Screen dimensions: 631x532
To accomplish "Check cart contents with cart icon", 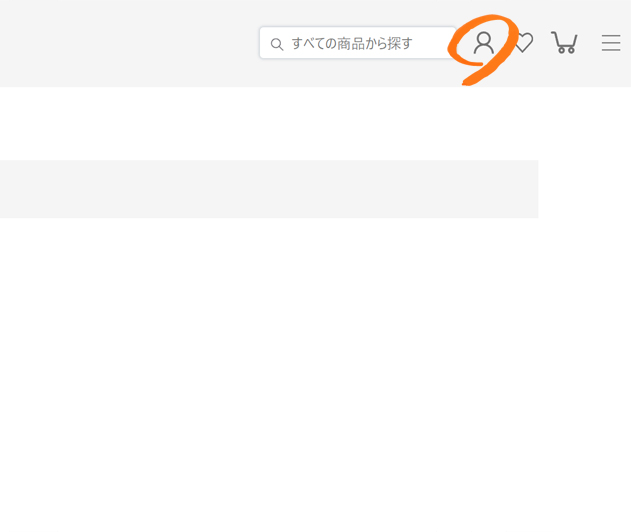I will (564, 42).
